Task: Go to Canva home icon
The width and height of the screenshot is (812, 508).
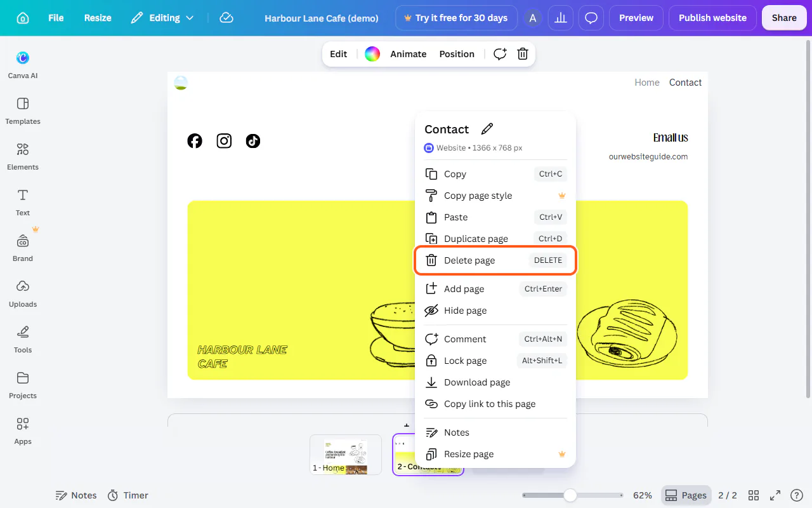Action: coord(23,18)
